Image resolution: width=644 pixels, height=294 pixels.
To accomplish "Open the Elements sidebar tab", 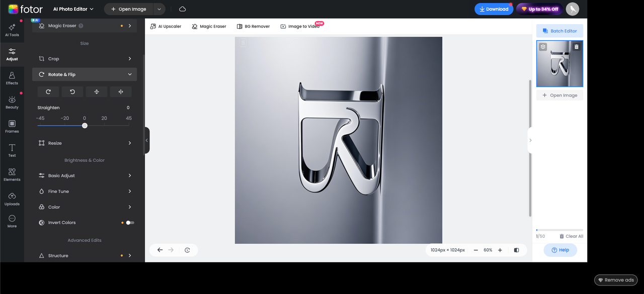I will [12, 174].
